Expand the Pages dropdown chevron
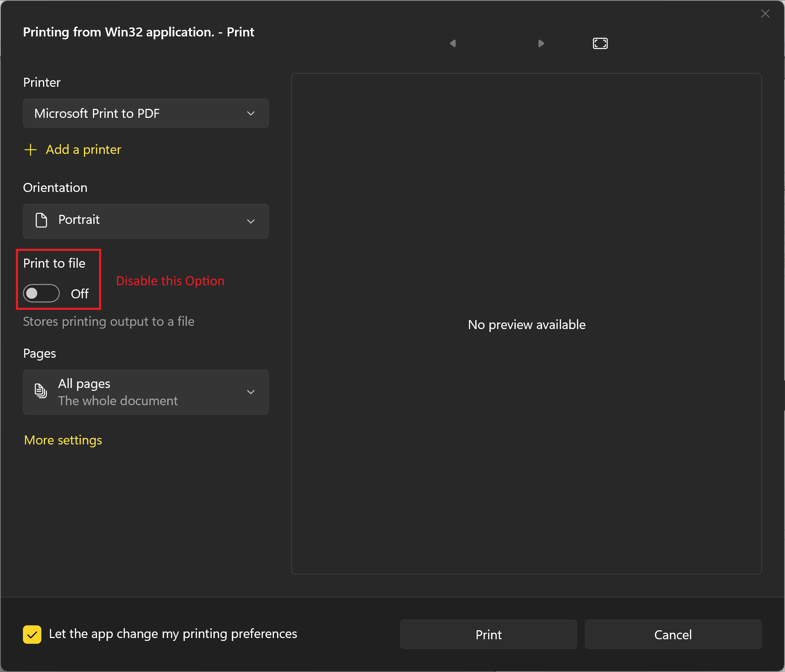The height and width of the screenshot is (672, 785). (x=251, y=392)
